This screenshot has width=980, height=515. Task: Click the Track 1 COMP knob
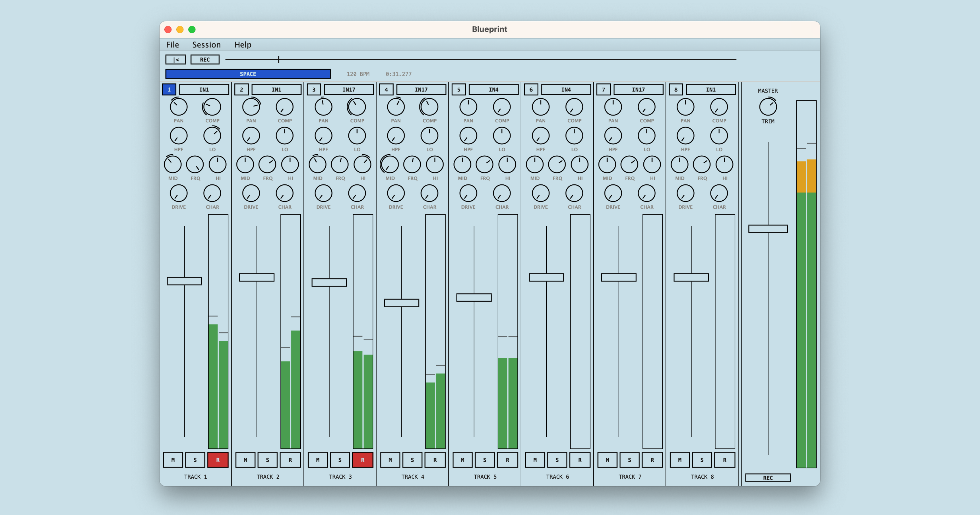[212, 107]
